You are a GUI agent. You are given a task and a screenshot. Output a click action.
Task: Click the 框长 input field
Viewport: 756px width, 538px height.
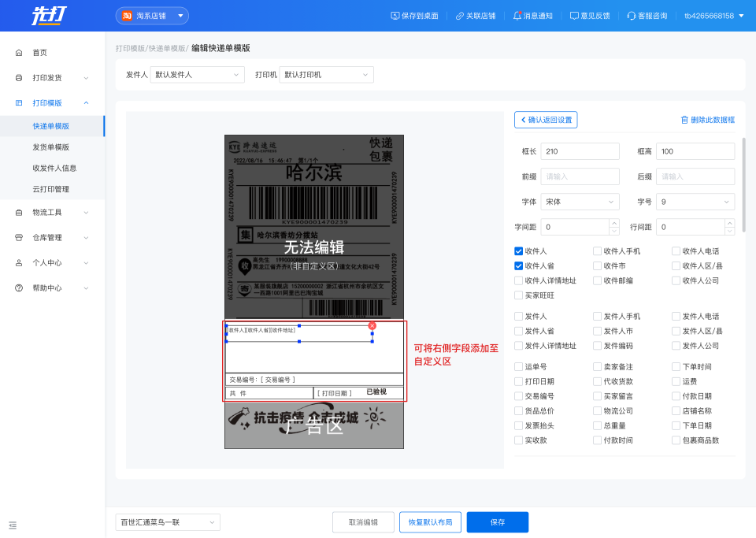point(580,151)
